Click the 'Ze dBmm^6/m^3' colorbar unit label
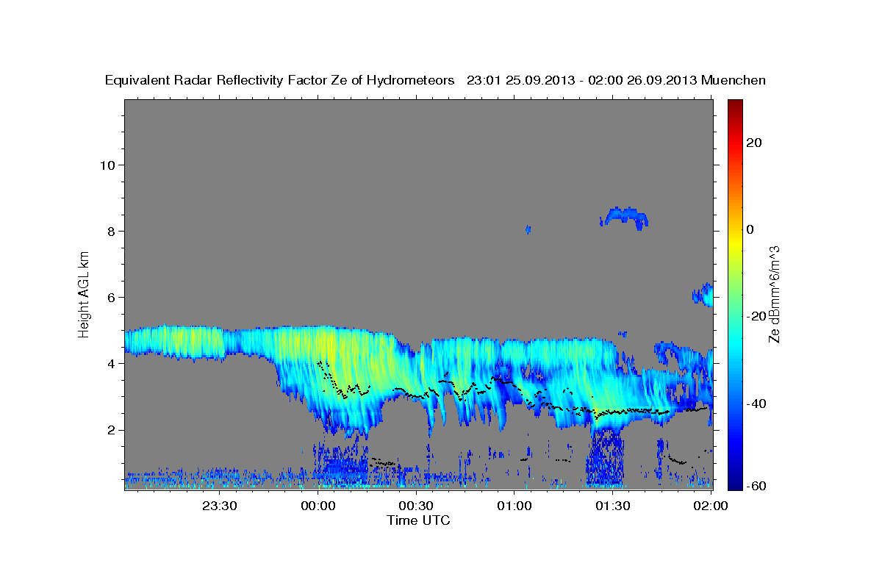882x588 pixels. point(774,295)
